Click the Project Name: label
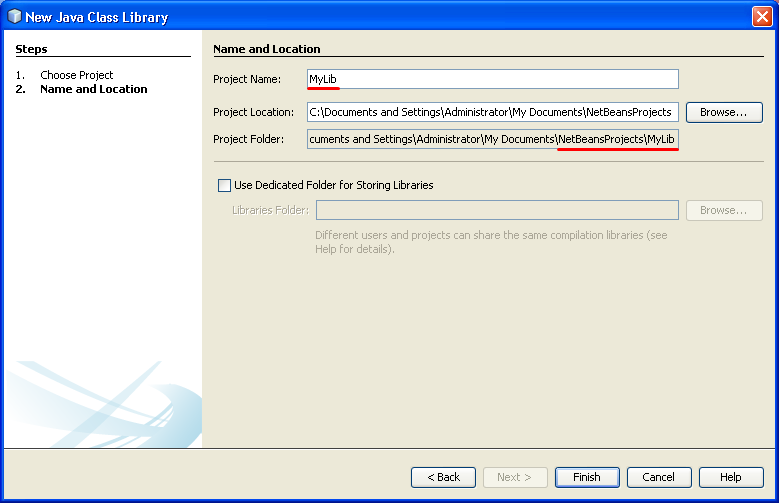Viewport: 779px width, 503px height. point(247,79)
